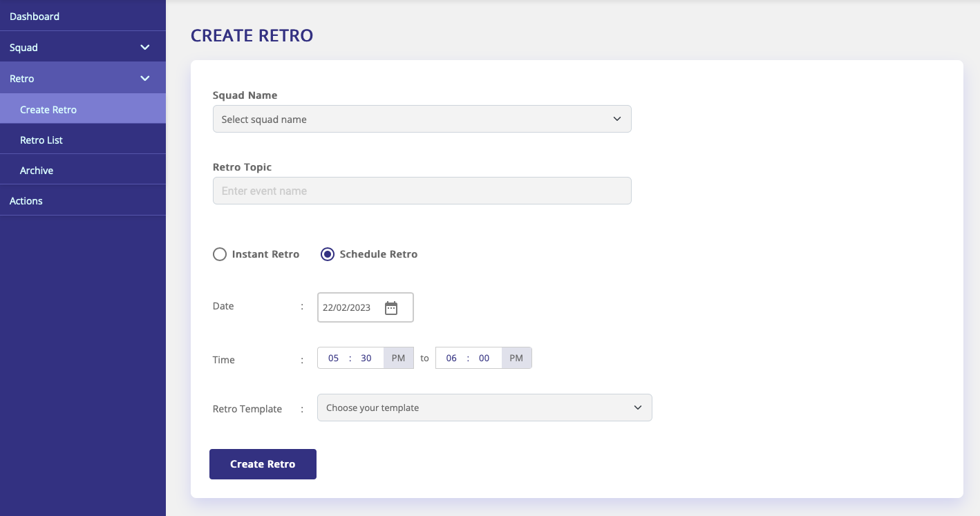Open the Retro Template dropdown
Viewport: 980px width, 516px height.
click(484, 408)
